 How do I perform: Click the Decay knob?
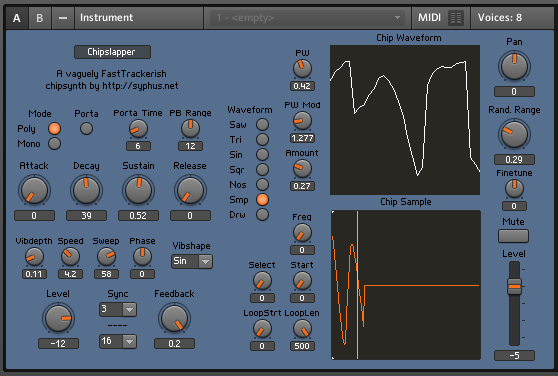point(86,190)
